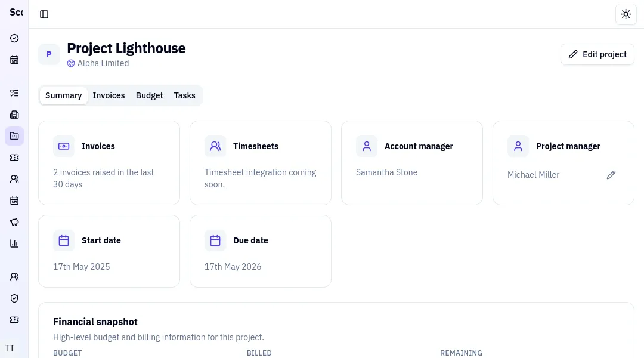This screenshot has height=358, width=644.
Task: Select the calendar icon in the sidebar
Action: tap(14, 60)
